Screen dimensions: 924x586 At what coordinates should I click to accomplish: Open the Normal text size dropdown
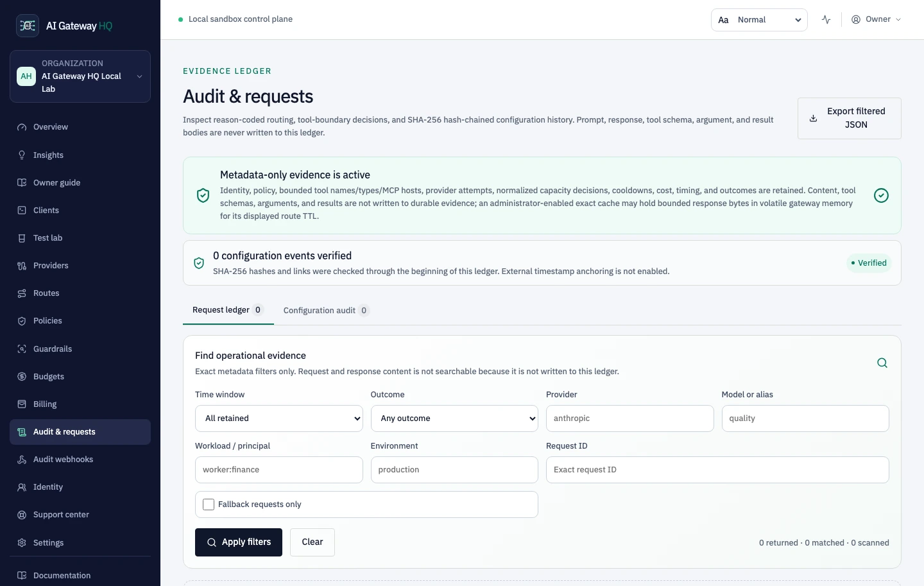[759, 20]
